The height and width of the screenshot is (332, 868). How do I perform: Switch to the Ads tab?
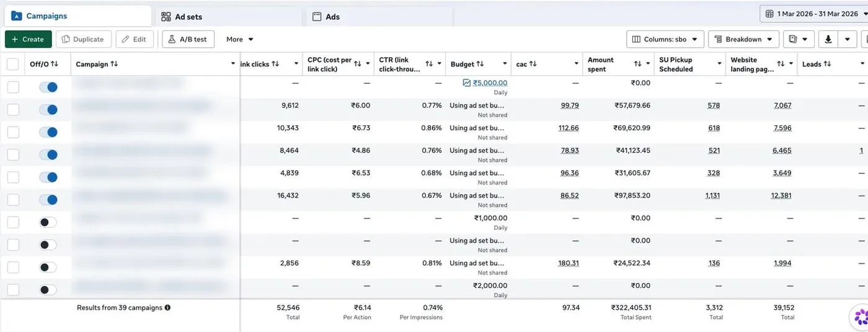pos(379,17)
